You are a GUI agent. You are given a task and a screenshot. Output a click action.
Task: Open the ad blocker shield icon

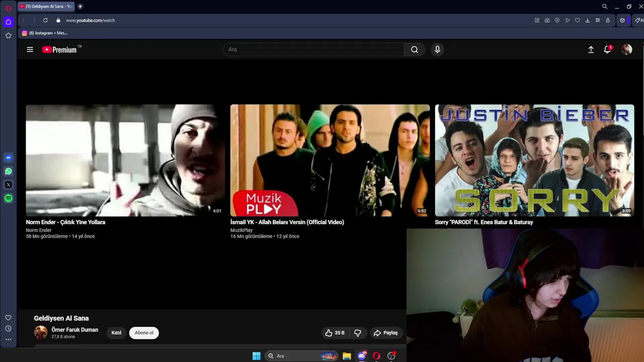click(x=557, y=20)
